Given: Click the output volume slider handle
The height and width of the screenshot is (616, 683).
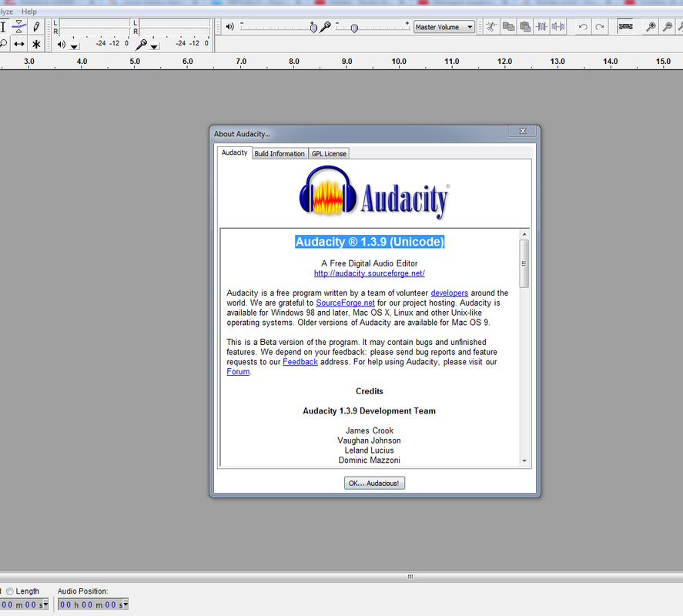Looking at the screenshot, I should (x=313, y=28).
